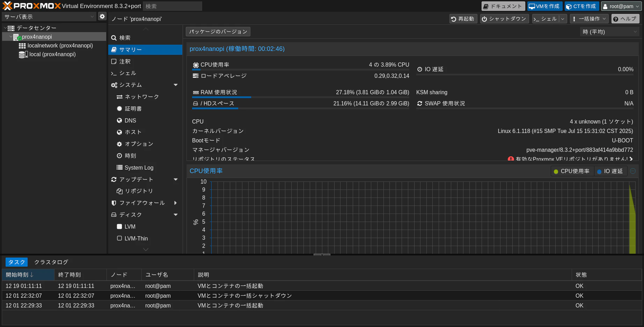This screenshot has height=327, width=644.
Task: Click localnetwork grid icon in tree
Action: 22,46
